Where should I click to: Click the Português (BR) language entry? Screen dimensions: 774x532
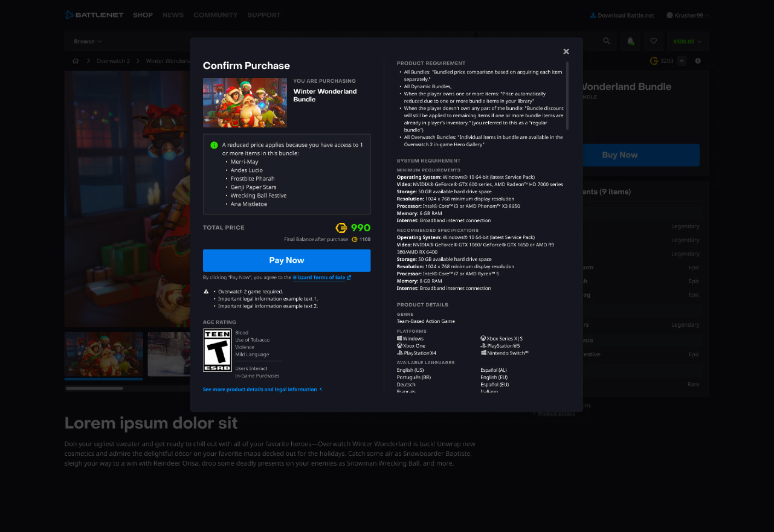click(x=414, y=377)
